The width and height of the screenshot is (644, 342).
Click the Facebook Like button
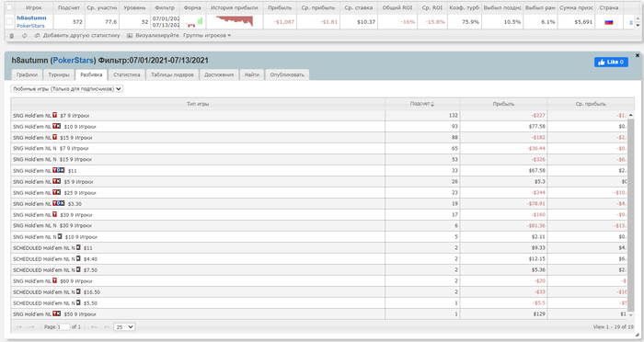point(611,62)
